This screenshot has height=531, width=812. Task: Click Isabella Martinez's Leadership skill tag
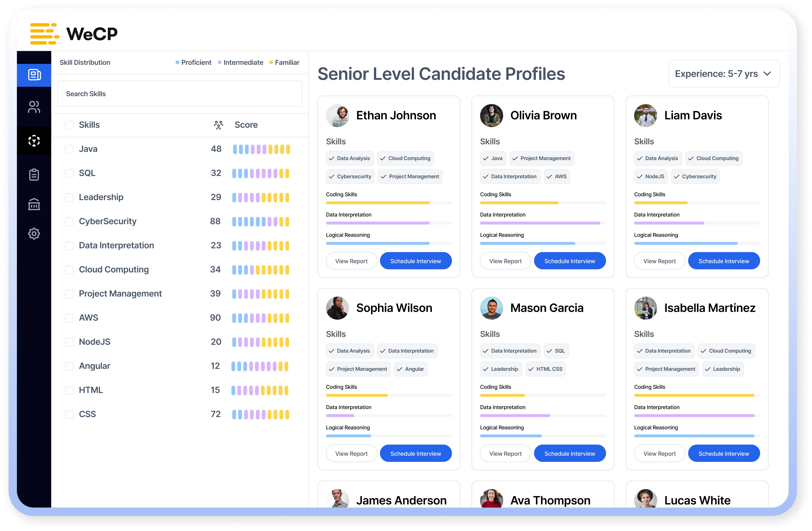tap(723, 369)
